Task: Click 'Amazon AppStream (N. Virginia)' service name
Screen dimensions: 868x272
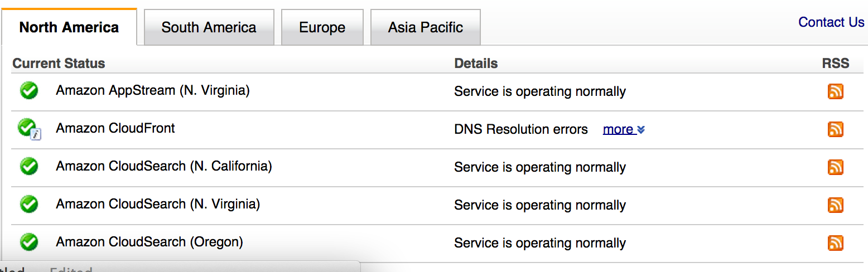Action: point(153,90)
